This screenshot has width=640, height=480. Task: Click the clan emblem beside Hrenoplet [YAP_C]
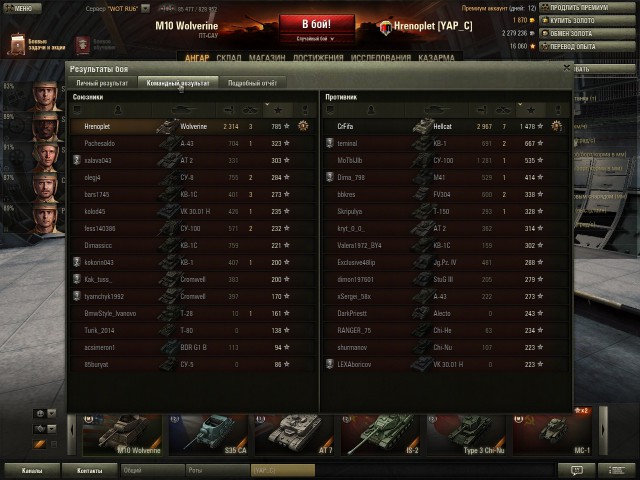point(385,28)
